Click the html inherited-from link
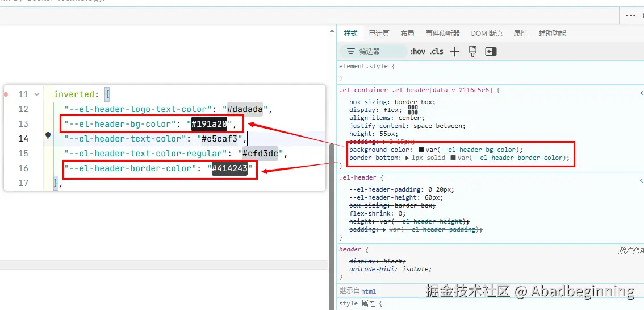The width and height of the screenshot is (644, 310). click(x=369, y=291)
